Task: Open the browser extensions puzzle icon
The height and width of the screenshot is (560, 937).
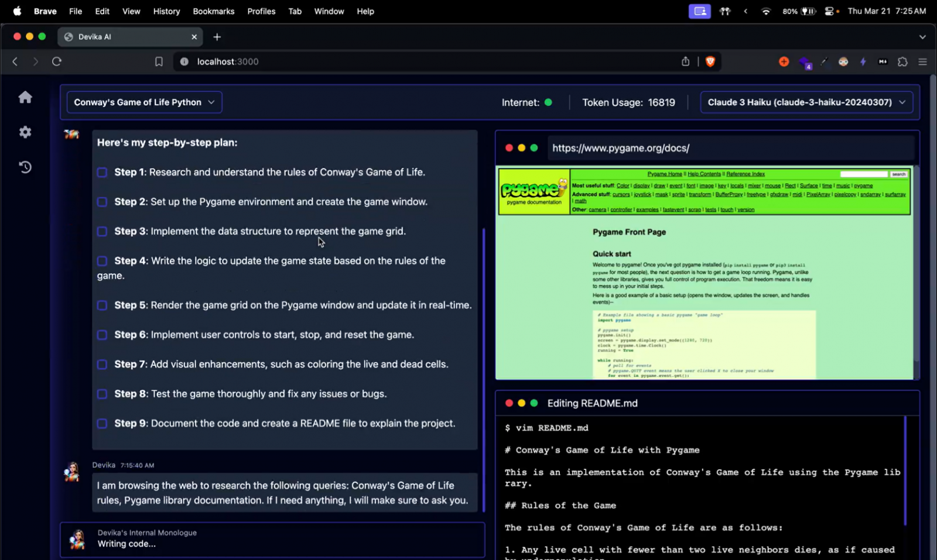Action: click(x=902, y=61)
